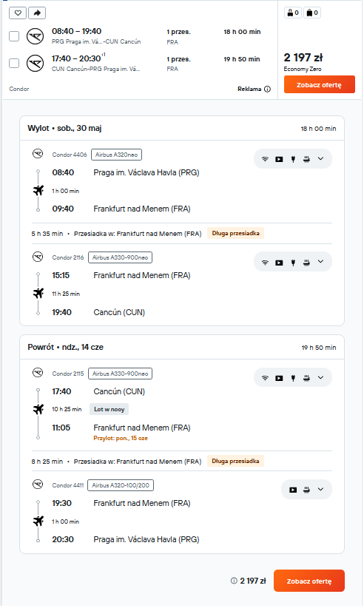Screen dimensions: 364x611
Task: Tick the checkbox for the 17:40 – 20:30 flight
Action: pos(14,63)
